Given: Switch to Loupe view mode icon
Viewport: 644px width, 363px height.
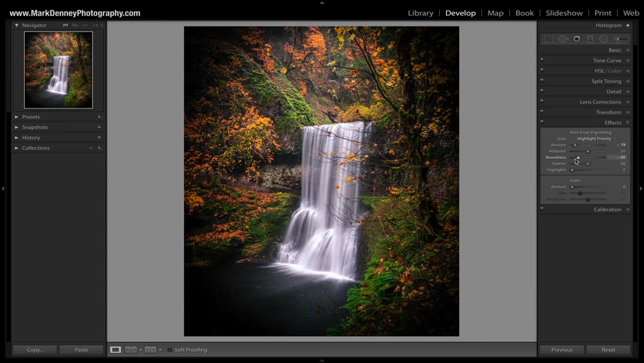Looking at the screenshot, I should click(x=115, y=350).
